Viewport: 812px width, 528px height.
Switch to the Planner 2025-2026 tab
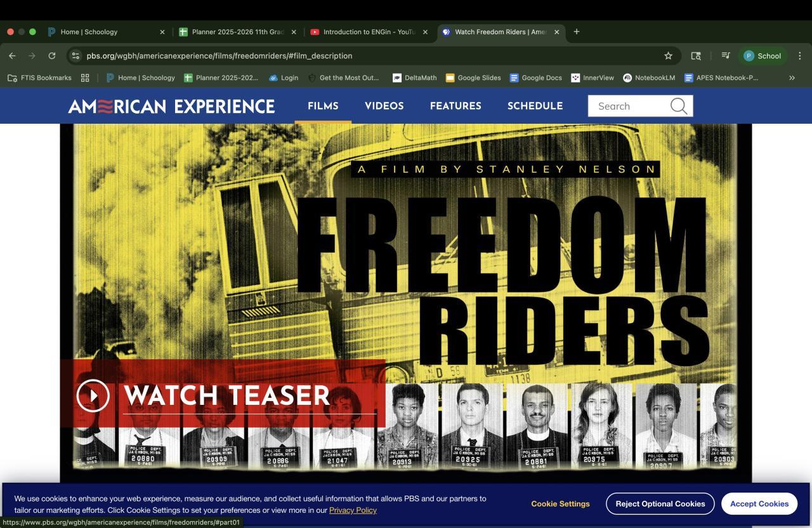239,32
